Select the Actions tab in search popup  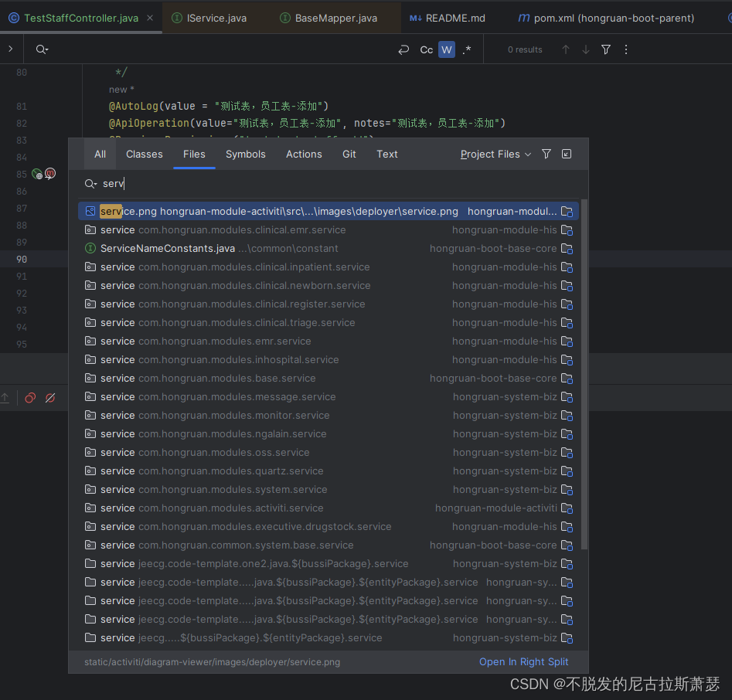[304, 154]
